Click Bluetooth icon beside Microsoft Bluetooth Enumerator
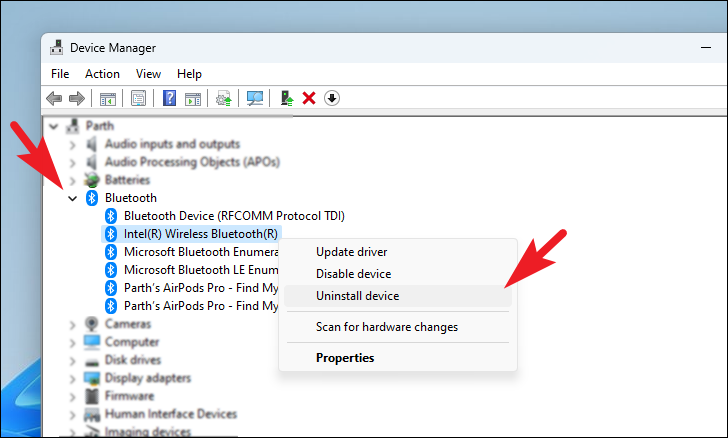 point(110,252)
